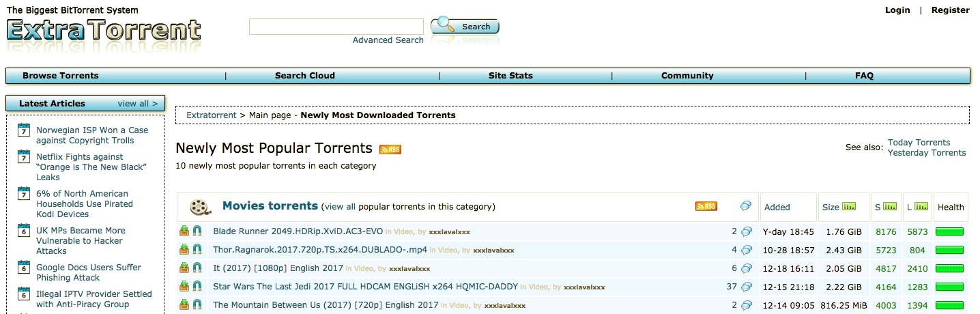Click calendar icon beside UK MPs article
Screen dimensions: 980x314
[x=24, y=231]
